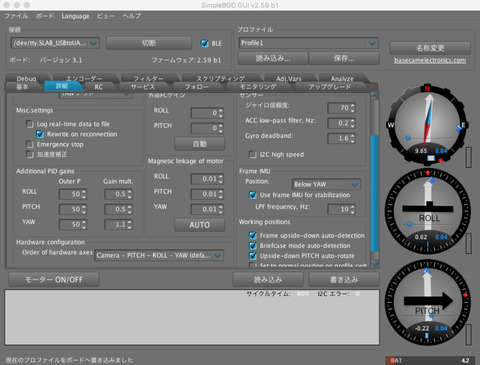This screenshot has width=480, height=365.
Task: Click the ROLL attitude gauge
Action: coord(428,211)
